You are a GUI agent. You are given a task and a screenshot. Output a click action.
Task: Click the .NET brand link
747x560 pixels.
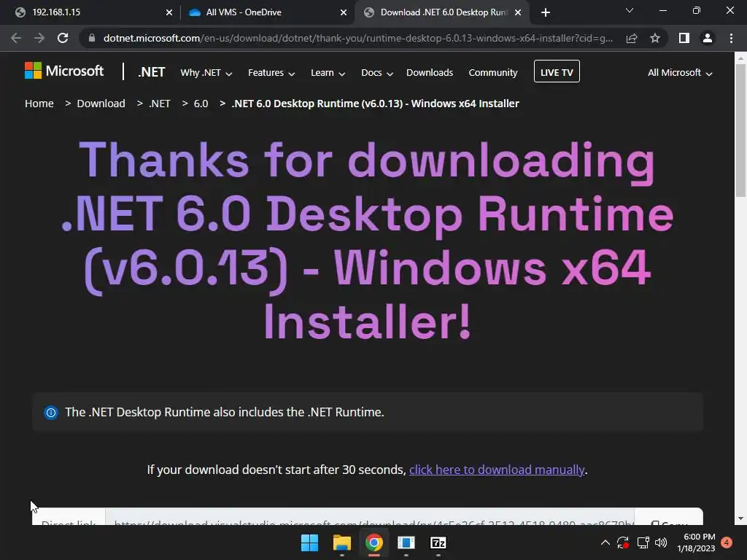tap(152, 72)
